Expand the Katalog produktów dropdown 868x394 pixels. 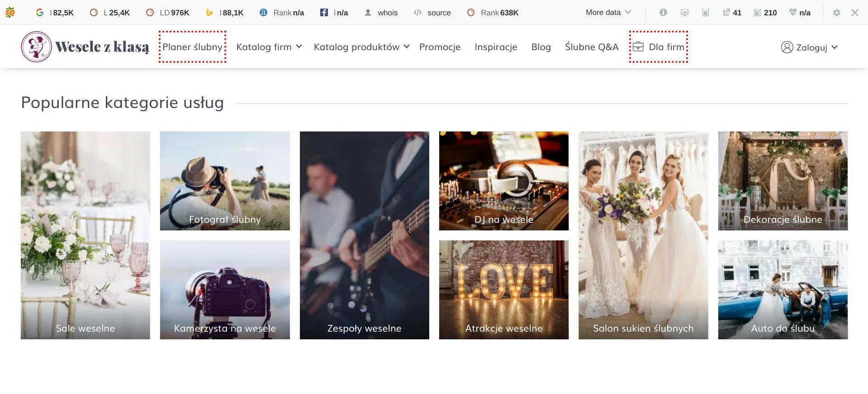coord(362,47)
